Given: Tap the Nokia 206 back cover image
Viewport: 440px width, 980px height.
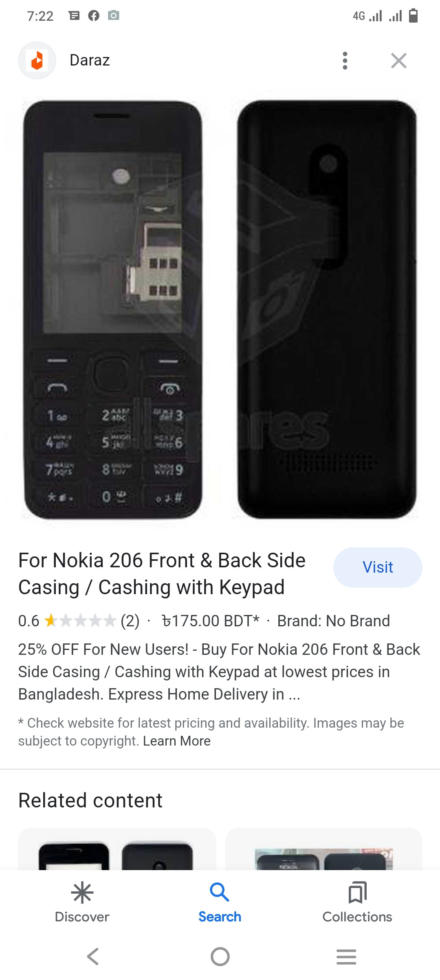Looking at the screenshot, I should pos(327,309).
